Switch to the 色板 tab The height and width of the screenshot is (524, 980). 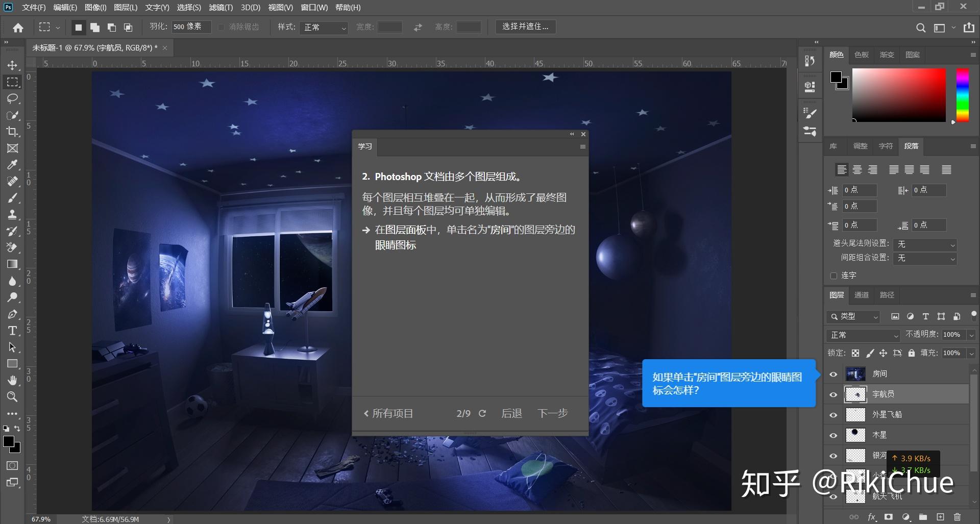pos(862,55)
